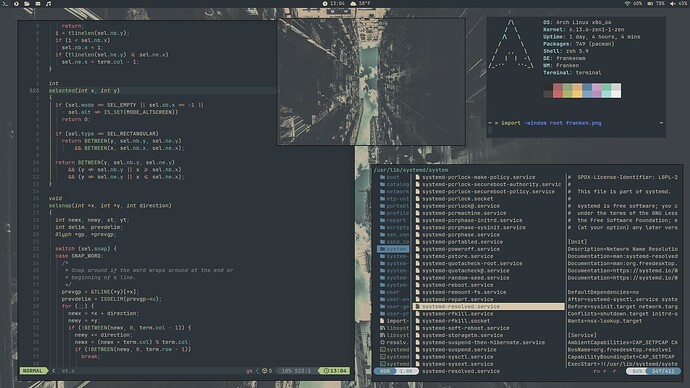The image size is (690, 388).
Task: Select systemd-quotacheck-root.service file
Action: point(472,264)
